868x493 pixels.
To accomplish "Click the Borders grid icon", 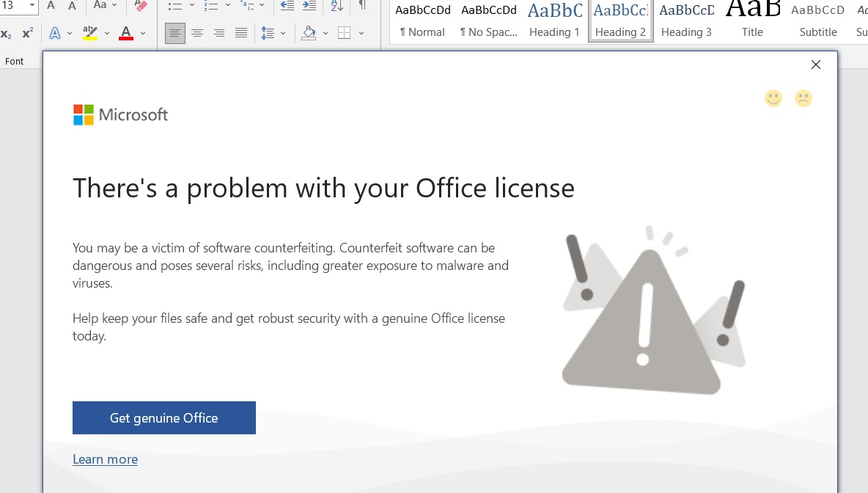I will 345,33.
